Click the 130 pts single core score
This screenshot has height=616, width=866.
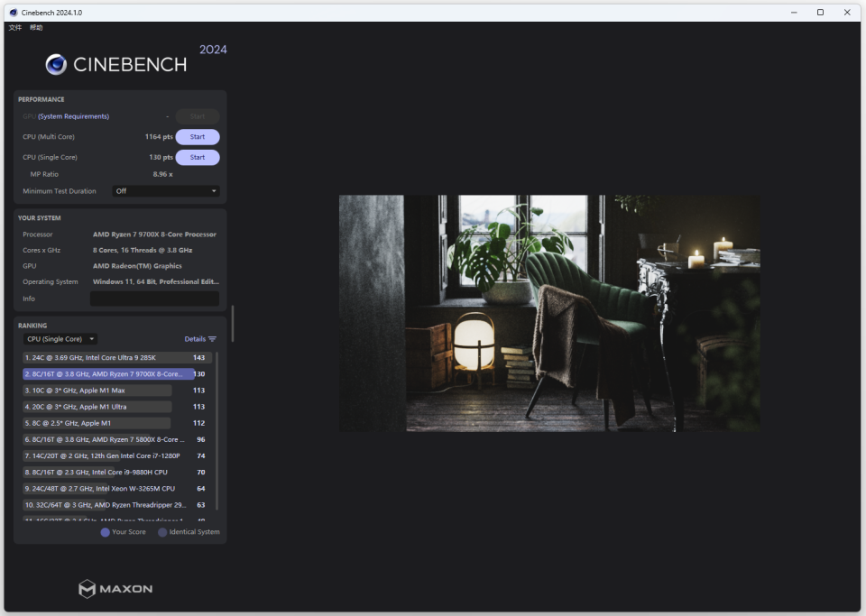161,157
